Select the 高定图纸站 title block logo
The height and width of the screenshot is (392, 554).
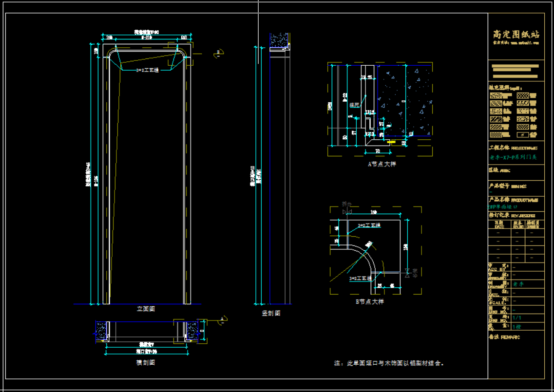click(x=516, y=35)
